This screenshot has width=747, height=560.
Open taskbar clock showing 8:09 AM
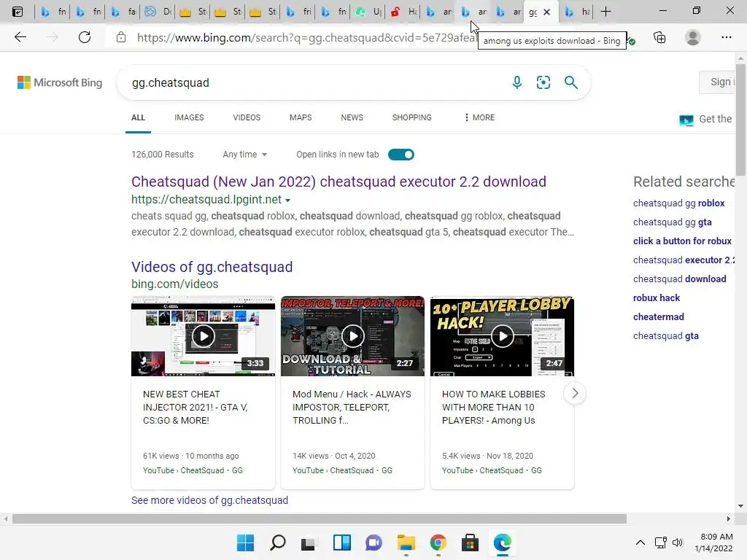[713, 542]
